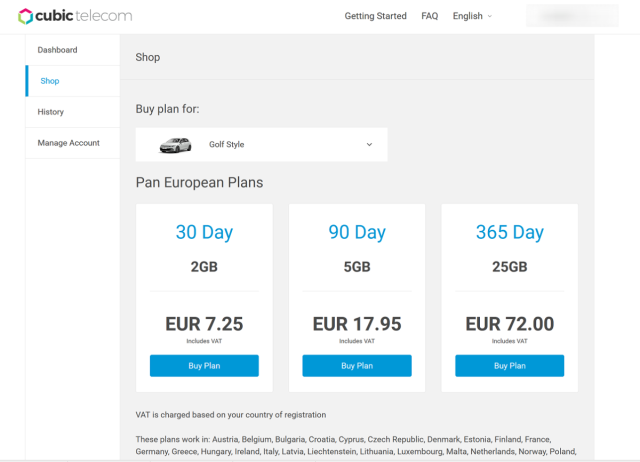Image resolution: width=640 pixels, height=462 pixels.
Task: Open the Getting Started page
Action: point(375,16)
